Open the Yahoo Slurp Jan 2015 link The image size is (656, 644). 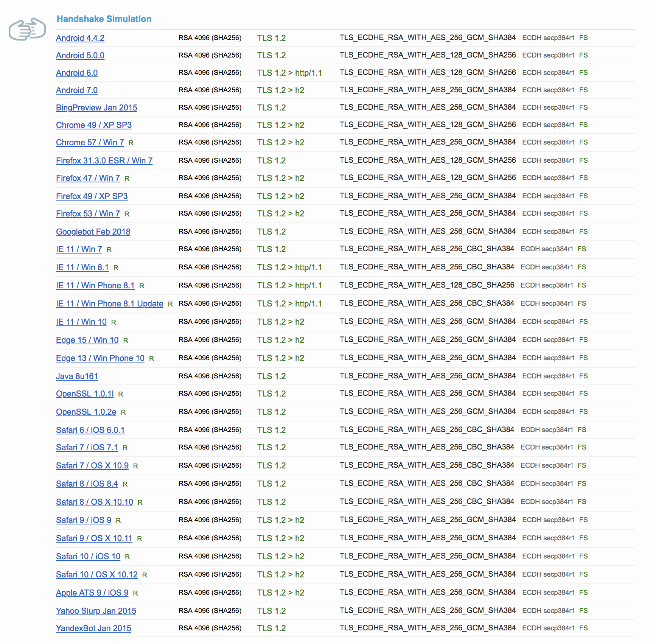(96, 611)
